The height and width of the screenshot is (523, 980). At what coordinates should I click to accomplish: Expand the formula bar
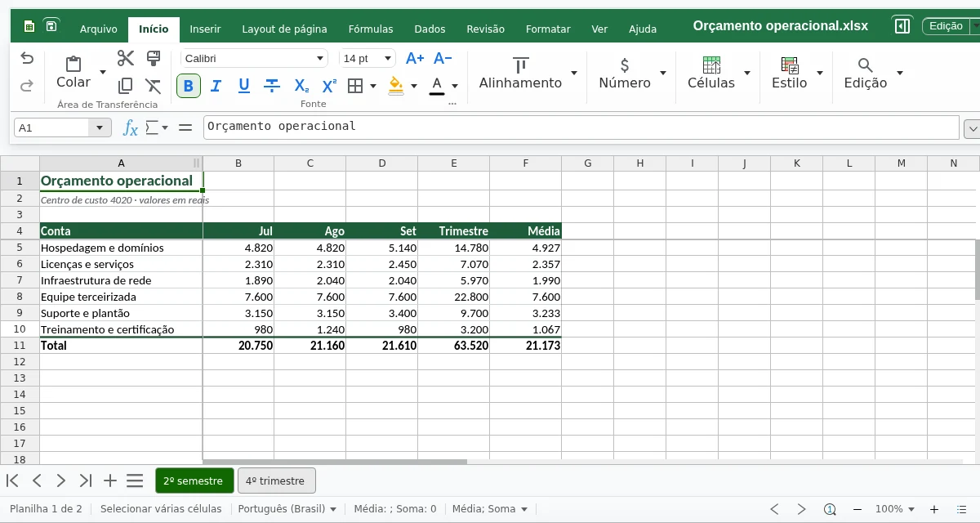click(972, 128)
